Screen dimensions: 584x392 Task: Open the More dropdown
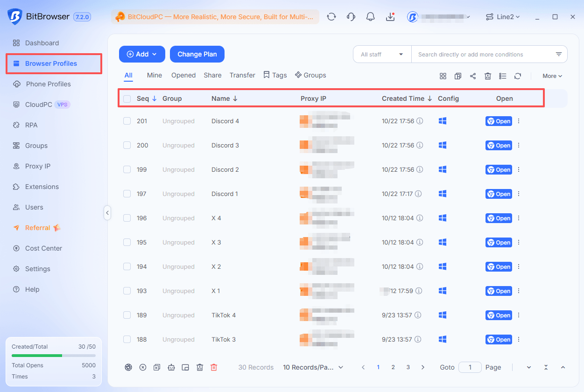[552, 76]
